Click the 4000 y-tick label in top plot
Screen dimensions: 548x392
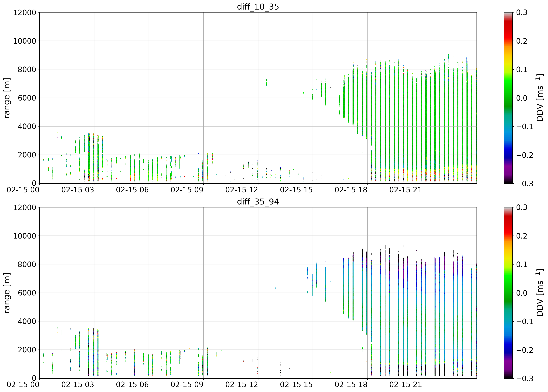click(x=27, y=126)
